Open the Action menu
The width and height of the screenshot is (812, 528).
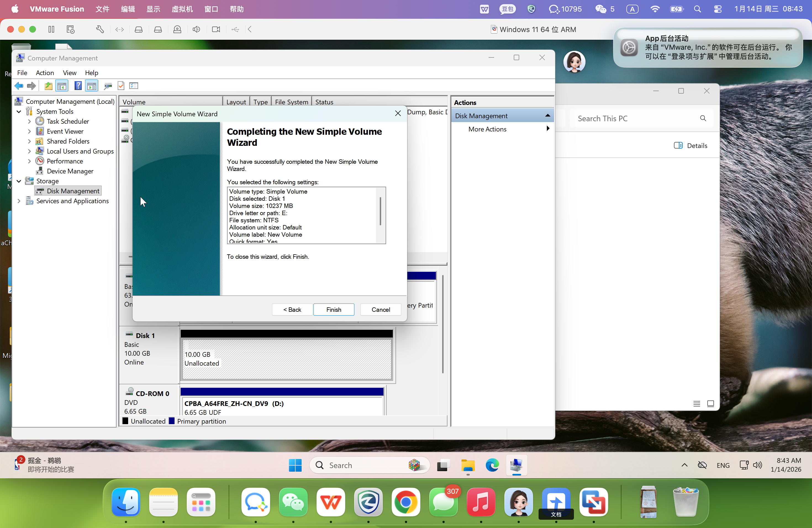pyautogui.click(x=45, y=73)
